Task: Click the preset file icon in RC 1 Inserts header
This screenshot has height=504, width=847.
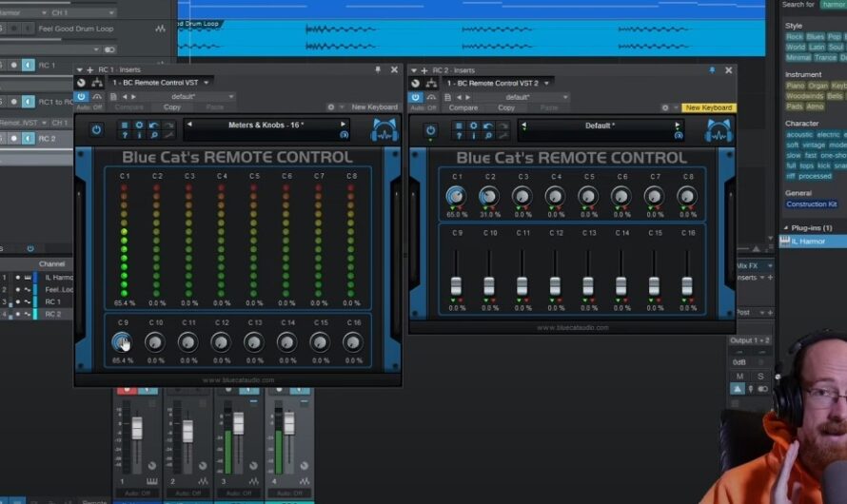Action: click(x=113, y=97)
